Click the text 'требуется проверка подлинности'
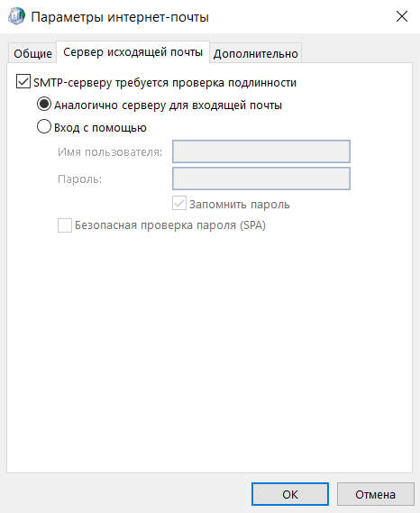 pyautogui.click(x=205, y=82)
